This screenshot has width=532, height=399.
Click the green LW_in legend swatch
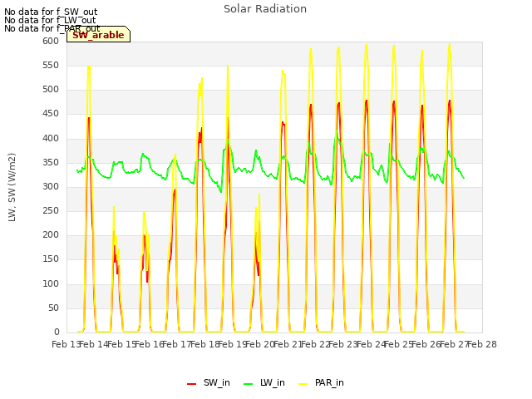click(249, 384)
